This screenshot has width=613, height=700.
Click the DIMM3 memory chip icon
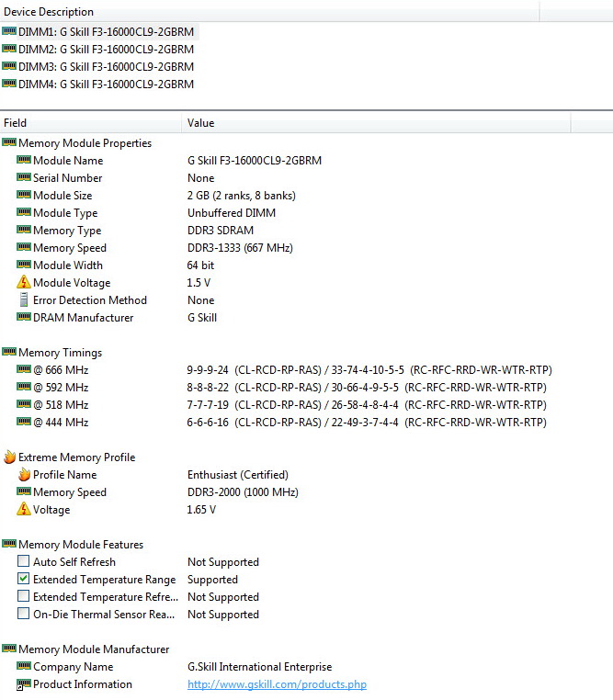[x=9, y=66]
